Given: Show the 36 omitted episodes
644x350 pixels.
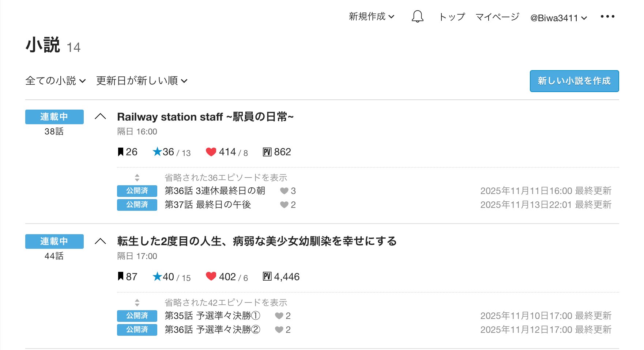Looking at the screenshot, I should click(226, 178).
